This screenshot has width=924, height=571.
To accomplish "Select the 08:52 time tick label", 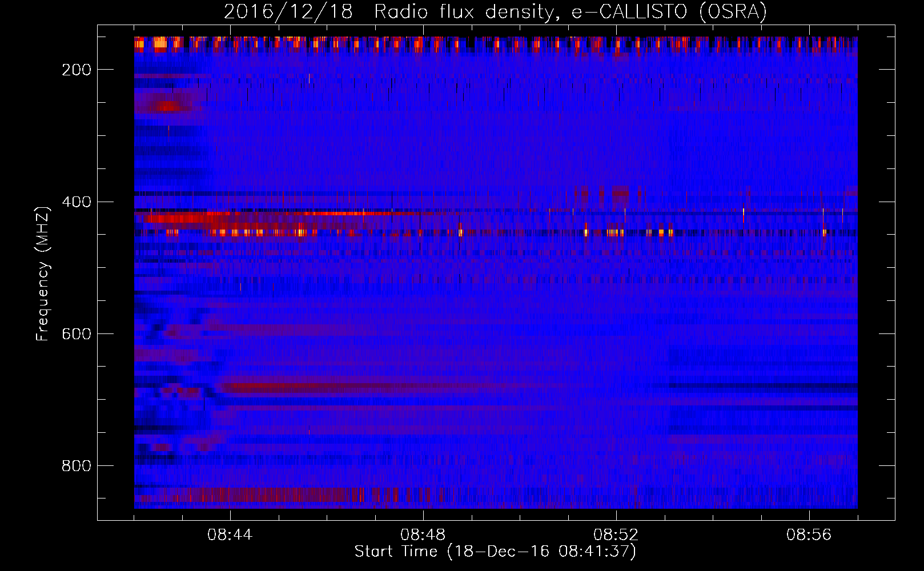I will click(x=616, y=535).
